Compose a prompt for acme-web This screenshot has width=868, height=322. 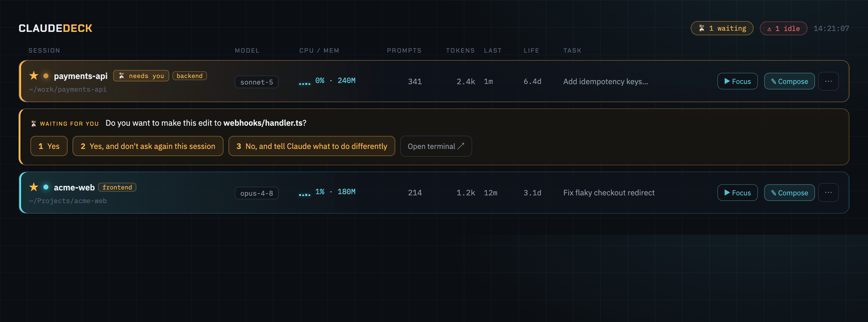789,193
